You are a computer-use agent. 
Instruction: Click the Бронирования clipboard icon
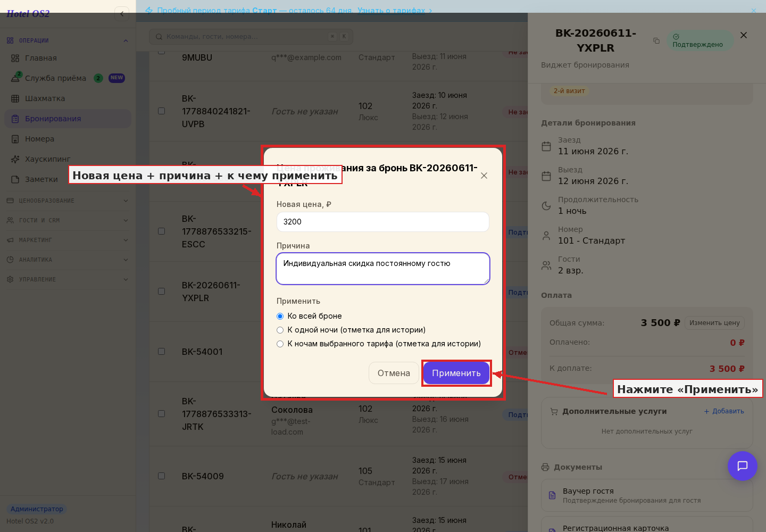tap(15, 119)
